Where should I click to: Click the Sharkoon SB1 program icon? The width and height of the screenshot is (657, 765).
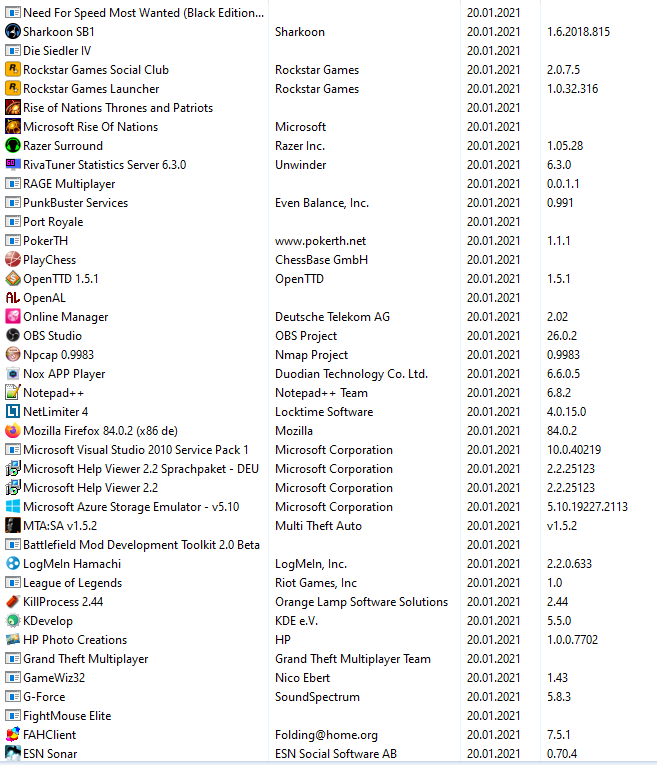point(13,32)
